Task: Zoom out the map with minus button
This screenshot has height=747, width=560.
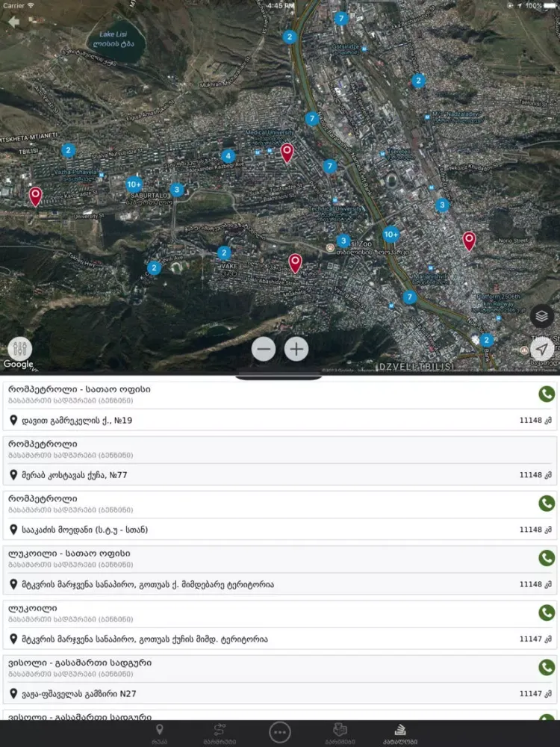Action: tap(264, 349)
